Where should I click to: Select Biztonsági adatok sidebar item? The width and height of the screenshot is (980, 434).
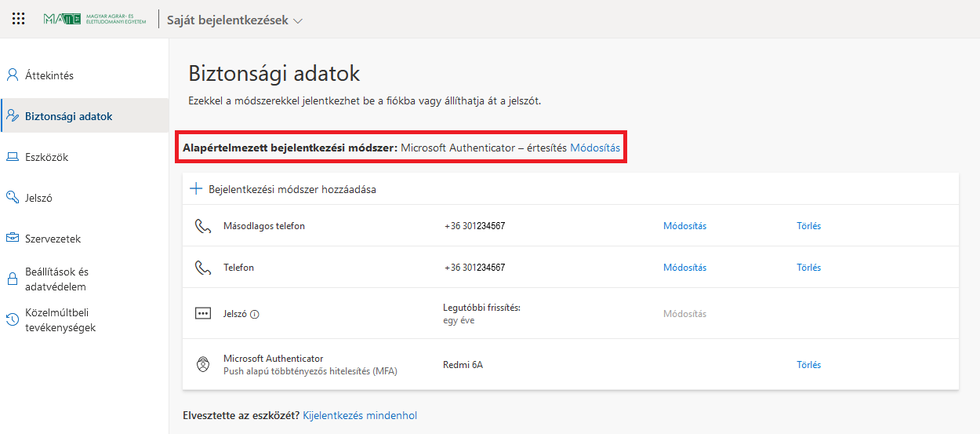click(x=68, y=116)
